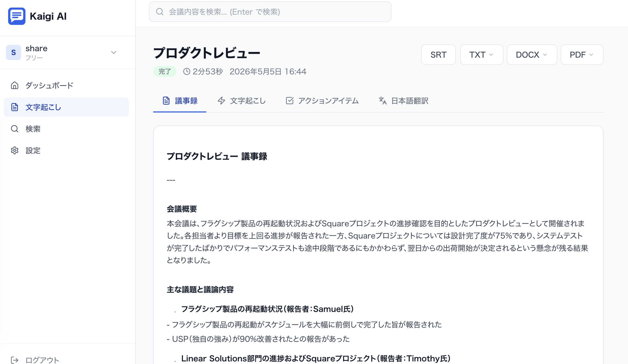Open 設定 in the sidebar

[66, 150]
